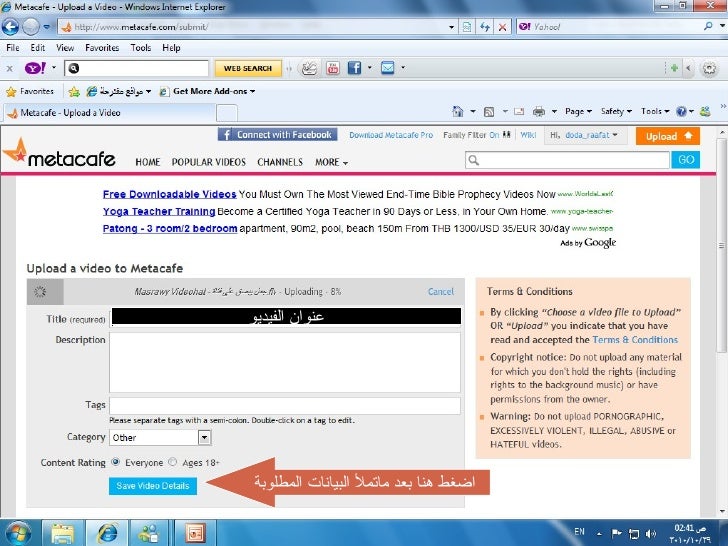Click the Add to Favorites star icon
Screen dimensions: 728x546
click(74, 91)
